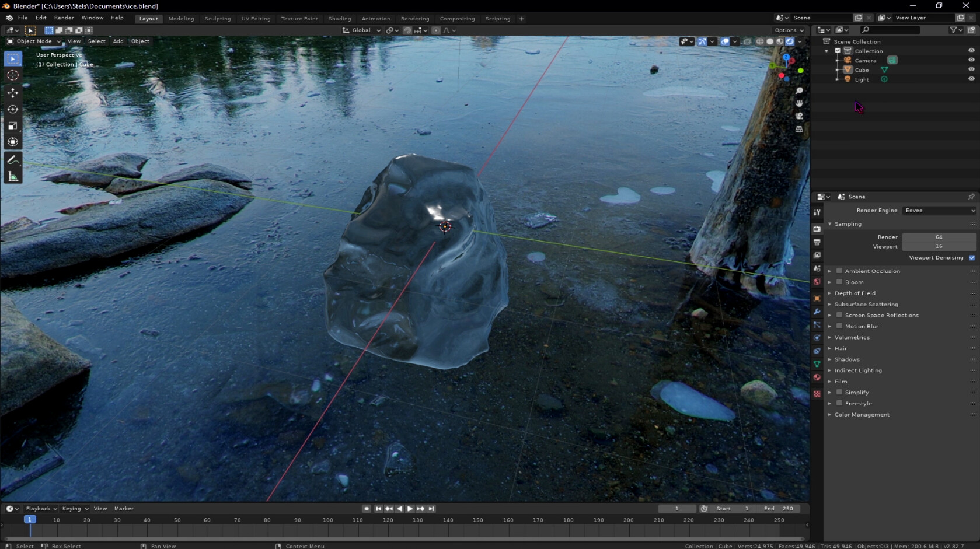
Task: Select the Move tool in the viewport toolbar
Action: click(12, 92)
